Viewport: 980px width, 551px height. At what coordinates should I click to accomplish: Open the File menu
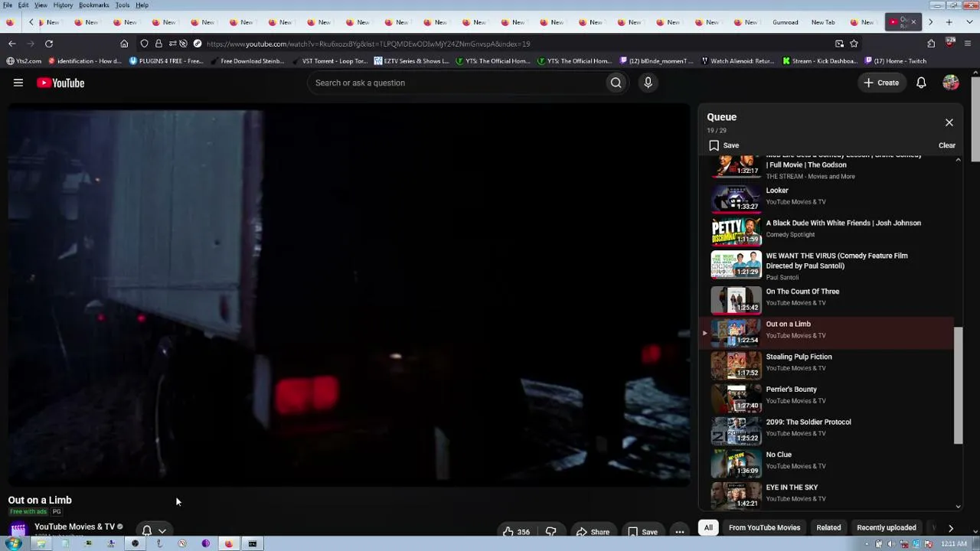click(8, 5)
